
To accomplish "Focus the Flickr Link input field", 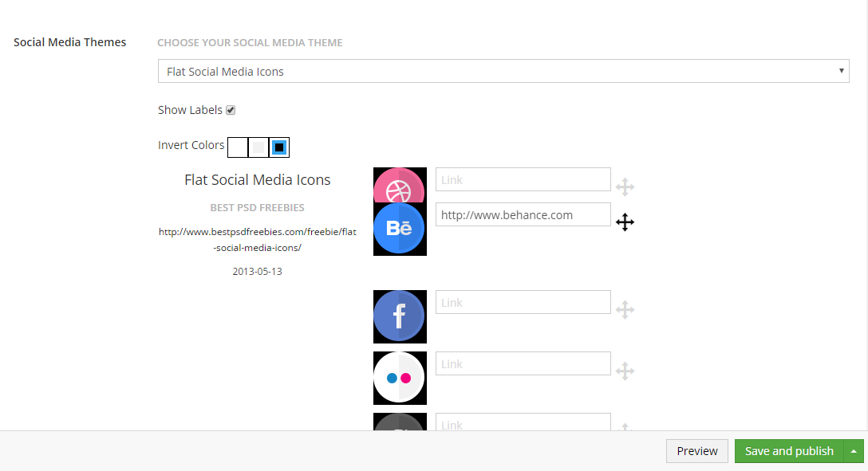I will click(523, 363).
